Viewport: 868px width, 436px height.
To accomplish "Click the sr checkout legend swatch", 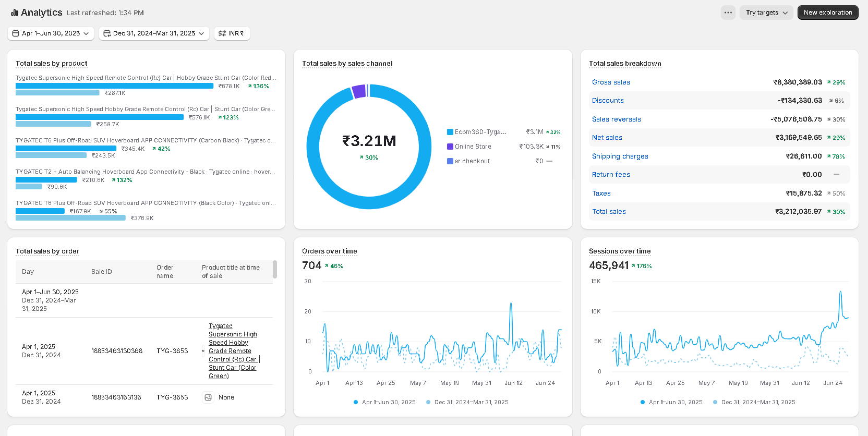I will [x=450, y=161].
